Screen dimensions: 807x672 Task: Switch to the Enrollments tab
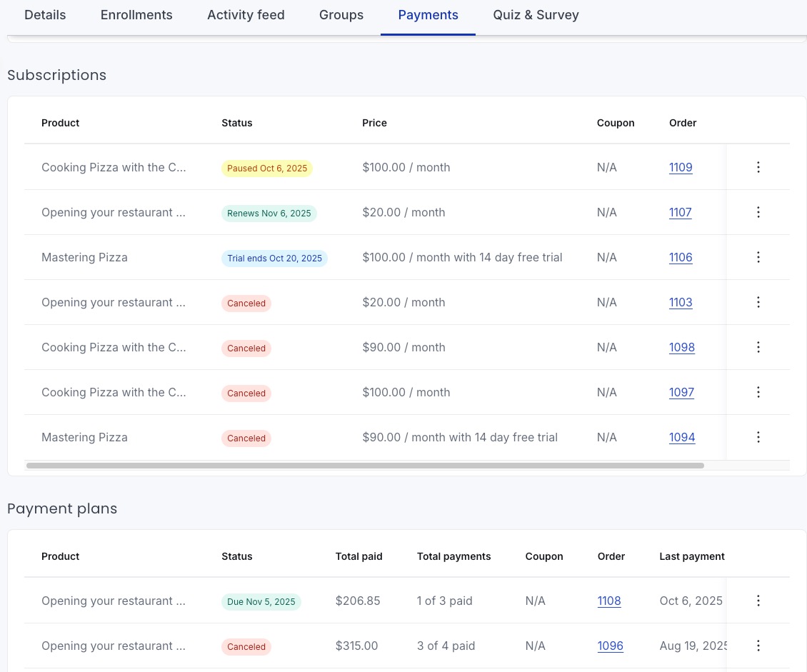click(136, 15)
